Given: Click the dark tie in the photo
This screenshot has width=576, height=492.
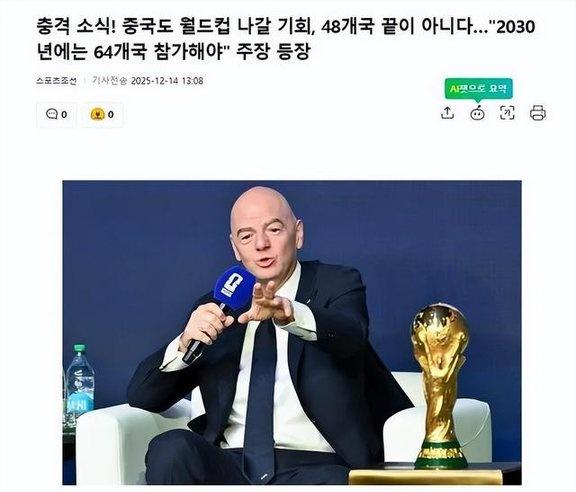Looking at the screenshot, I should pyautogui.click(x=259, y=401).
